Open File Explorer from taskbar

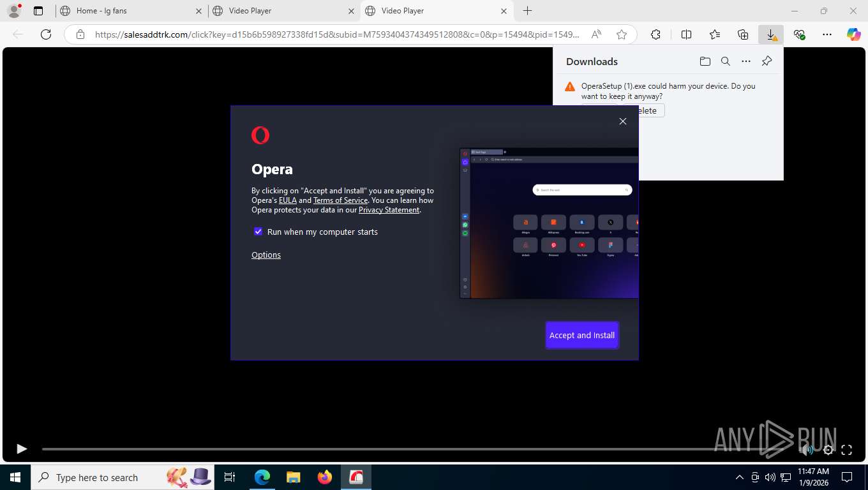coord(294,477)
